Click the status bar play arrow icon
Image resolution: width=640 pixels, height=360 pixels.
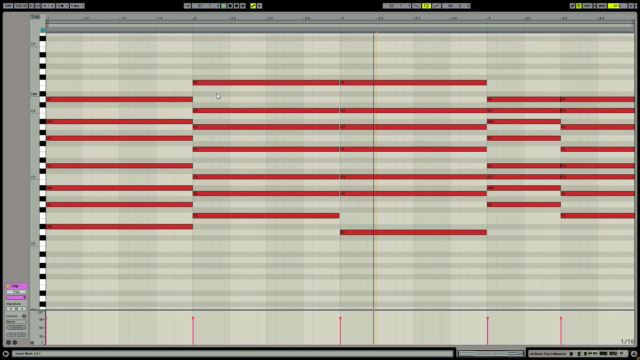(x=6, y=353)
